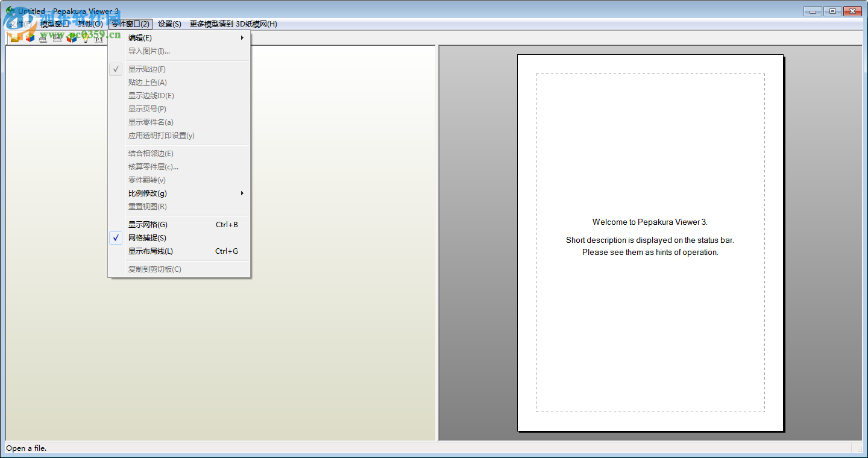
Task: Uncheck the 网格捕捉(S) menu option
Action: (x=179, y=238)
